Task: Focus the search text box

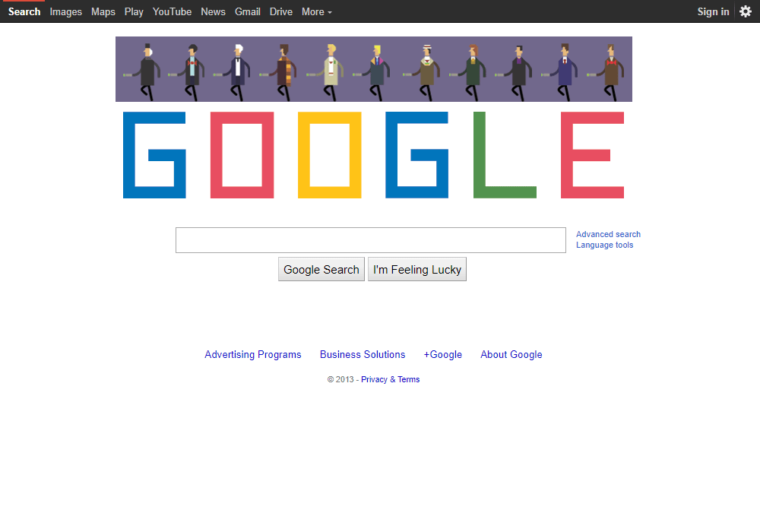Action: (x=371, y=240)
